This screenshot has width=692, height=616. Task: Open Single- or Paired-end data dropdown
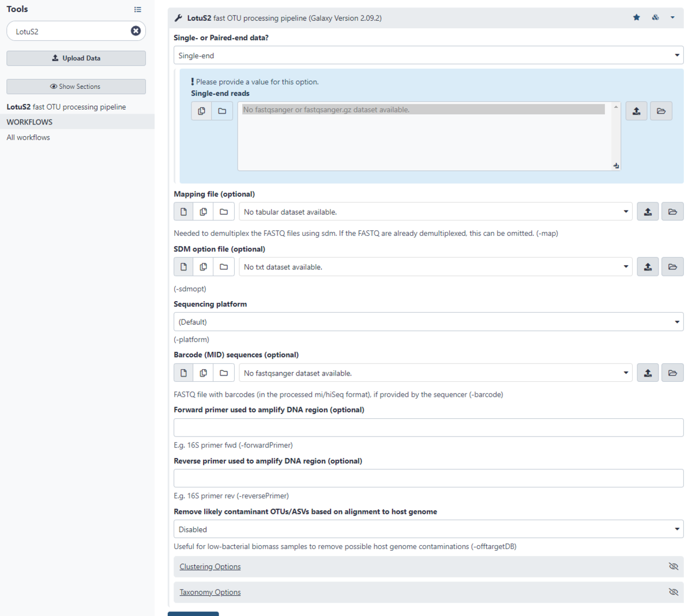[428, 55]
